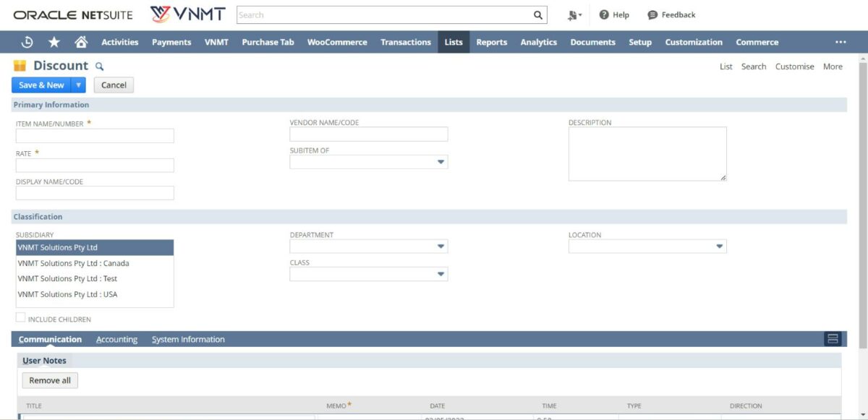
Task: Select the User Notes tab
Action: point(44,361)
